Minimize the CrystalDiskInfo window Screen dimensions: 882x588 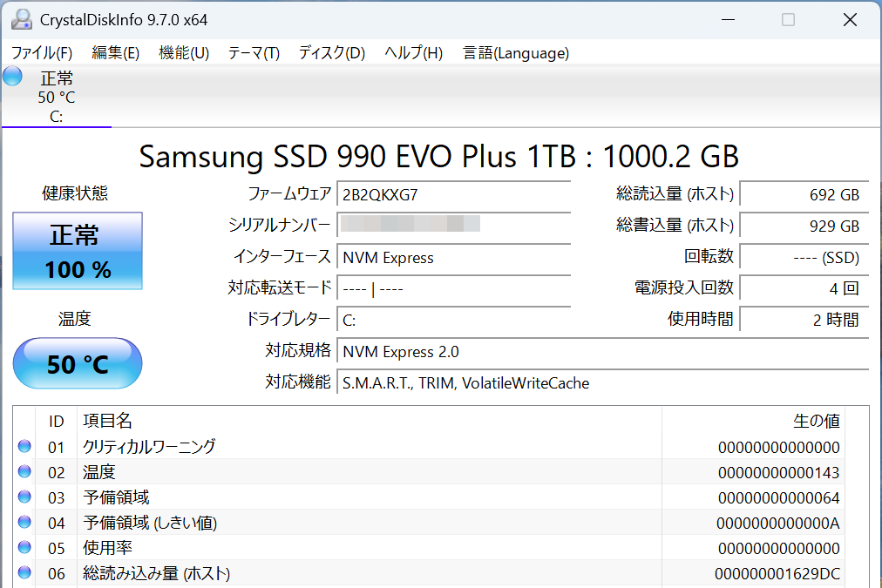tap(729, 20)
